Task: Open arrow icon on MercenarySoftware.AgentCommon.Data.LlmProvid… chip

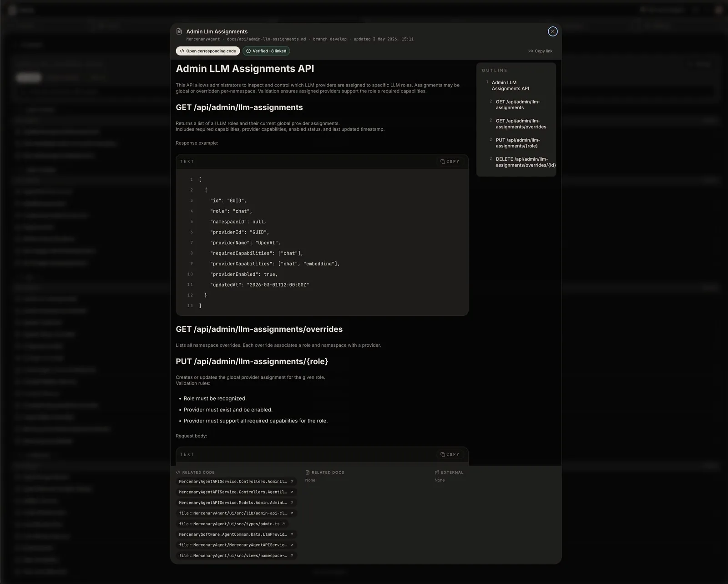Action: click(x=292, y=534)
